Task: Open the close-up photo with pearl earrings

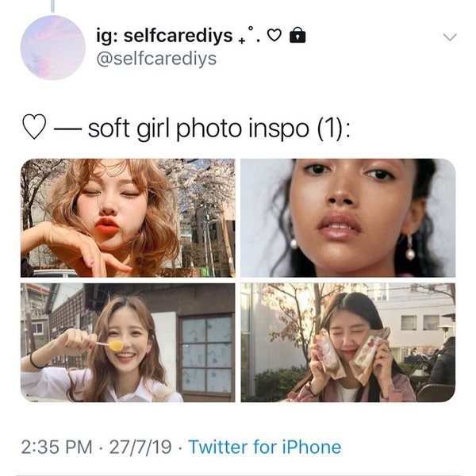Action: pyautogui.click(x=348, y=217)
